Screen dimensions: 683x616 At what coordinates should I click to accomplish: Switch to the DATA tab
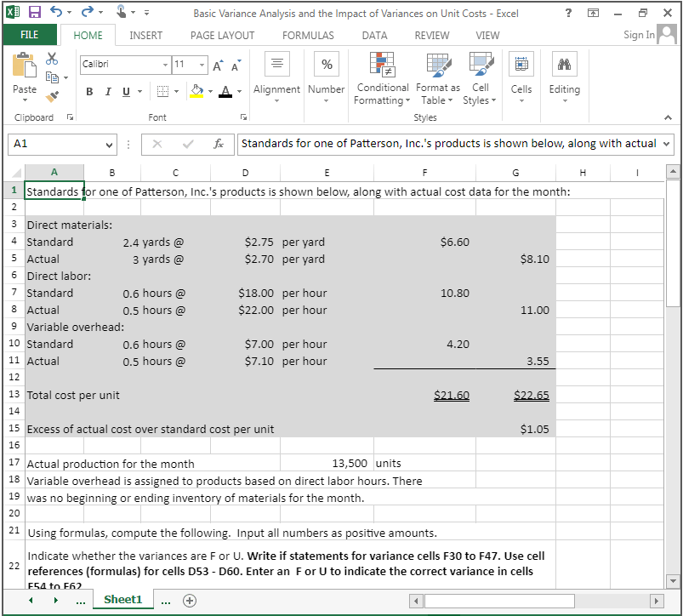click(x=374, y=35)
